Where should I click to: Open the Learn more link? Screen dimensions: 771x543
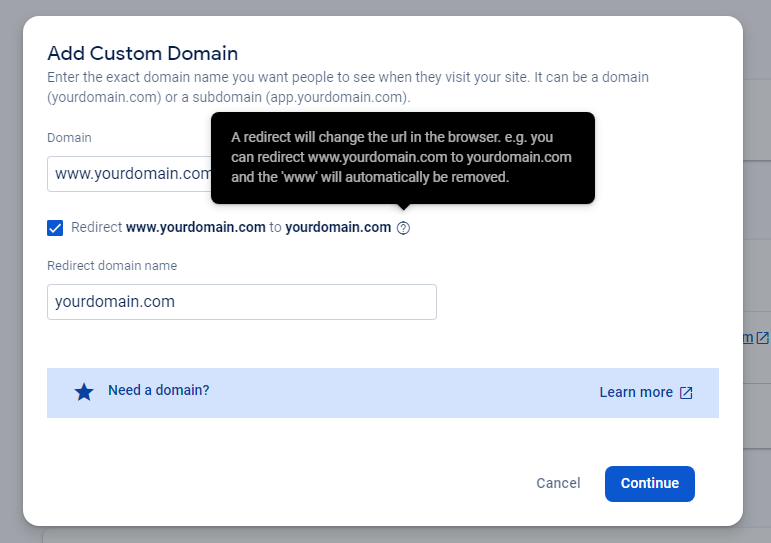pos(636,392)
